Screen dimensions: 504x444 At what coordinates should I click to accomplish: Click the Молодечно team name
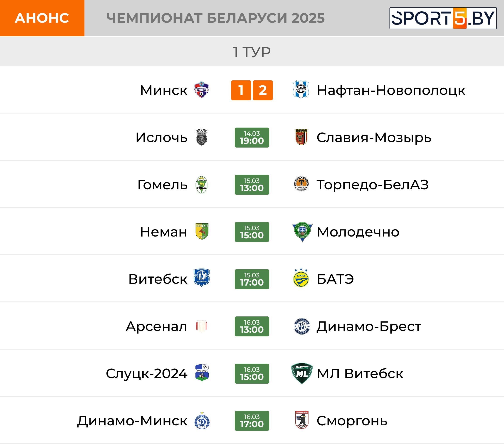pyautogui.click(x=358, y=232)
